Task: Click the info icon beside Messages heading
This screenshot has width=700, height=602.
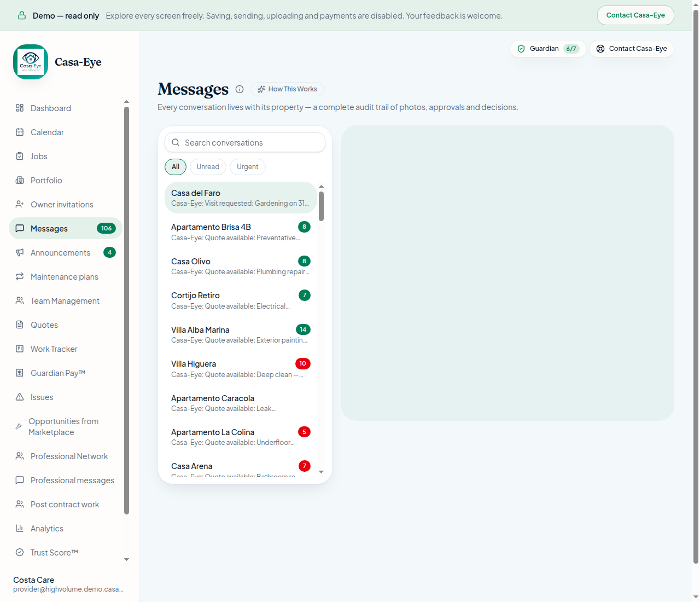Action: coord(240,89)
